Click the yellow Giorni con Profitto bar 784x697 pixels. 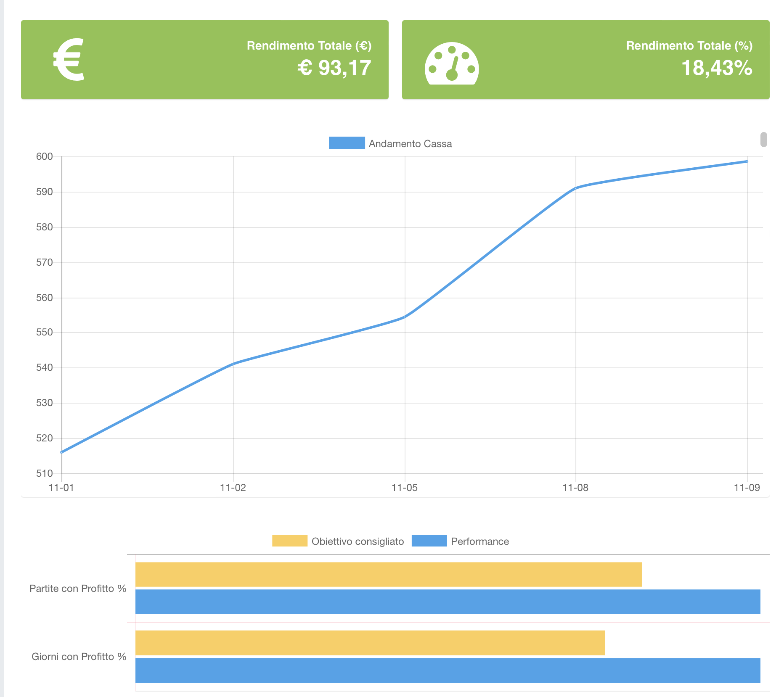coord(370,643)
